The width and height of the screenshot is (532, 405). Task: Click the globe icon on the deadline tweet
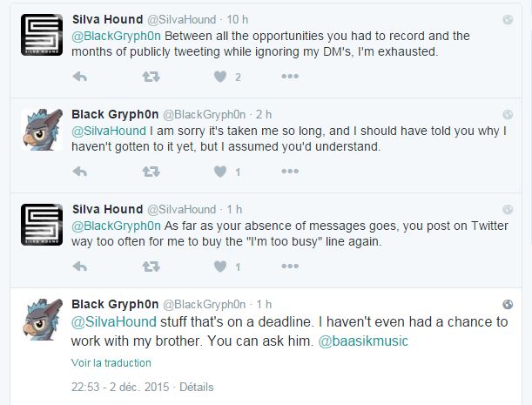[x=508, y=304]
